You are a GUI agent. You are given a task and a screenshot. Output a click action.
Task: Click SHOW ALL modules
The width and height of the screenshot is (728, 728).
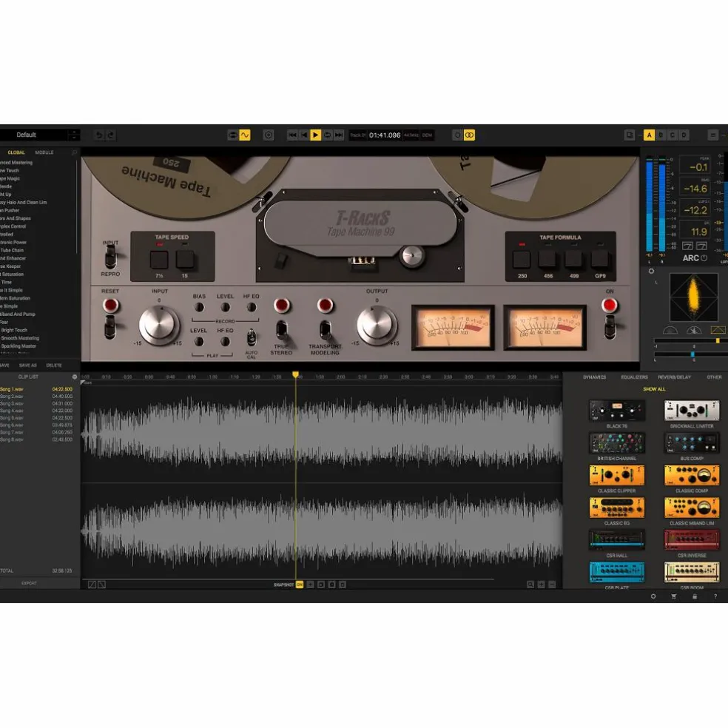pos(654,389)
